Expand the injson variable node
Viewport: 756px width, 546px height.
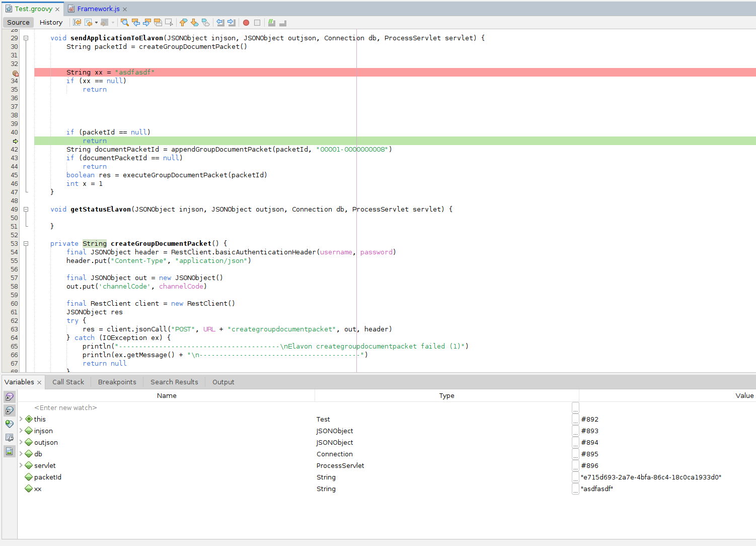point(21,431)
